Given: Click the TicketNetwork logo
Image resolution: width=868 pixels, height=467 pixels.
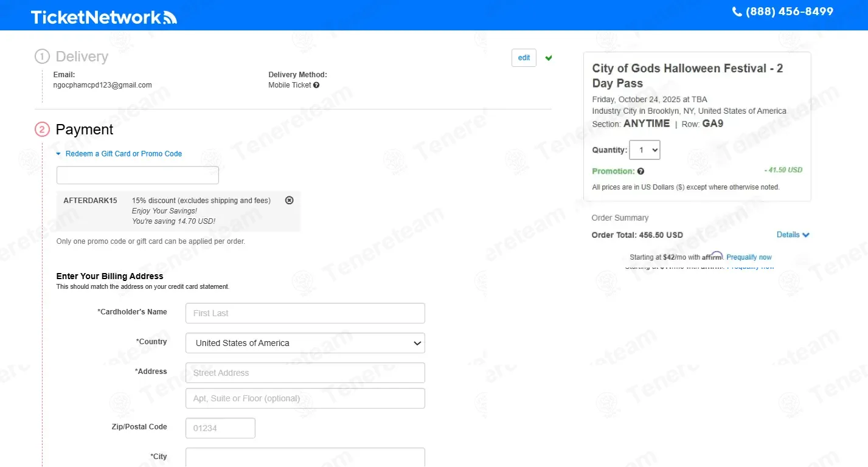Looking at the screenshot, I should pos(104,17).
